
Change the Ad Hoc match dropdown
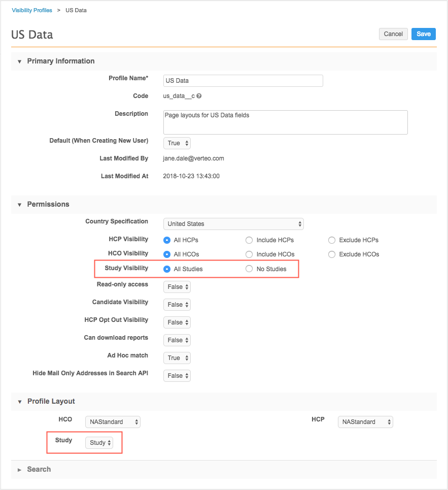[x=177, y=358]
